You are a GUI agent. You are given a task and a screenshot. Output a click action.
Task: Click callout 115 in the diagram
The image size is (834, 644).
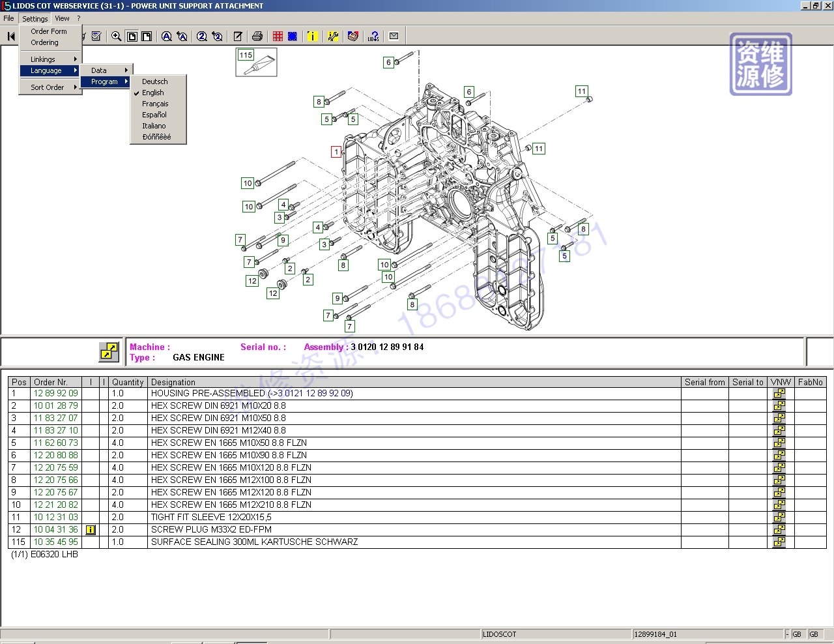pyautogui.click(x=246, y=55)
